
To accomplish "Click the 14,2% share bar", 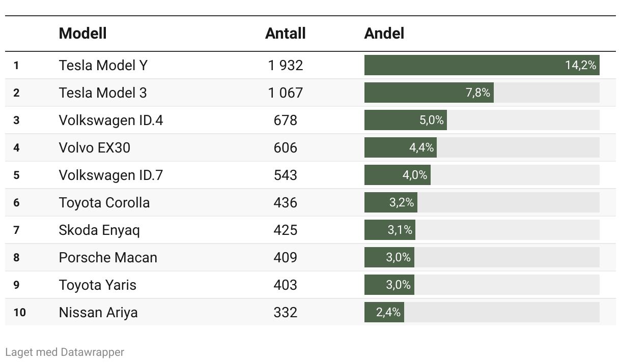I will pos(482,65).
